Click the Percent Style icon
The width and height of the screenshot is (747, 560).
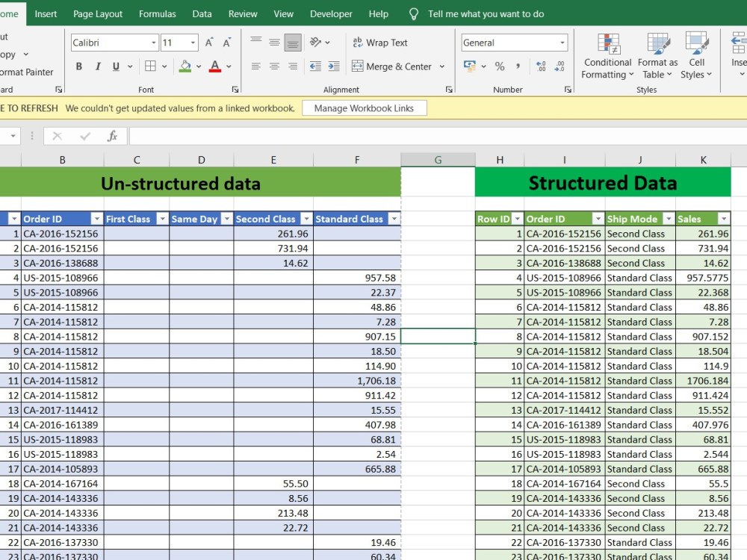coord(499,66)
